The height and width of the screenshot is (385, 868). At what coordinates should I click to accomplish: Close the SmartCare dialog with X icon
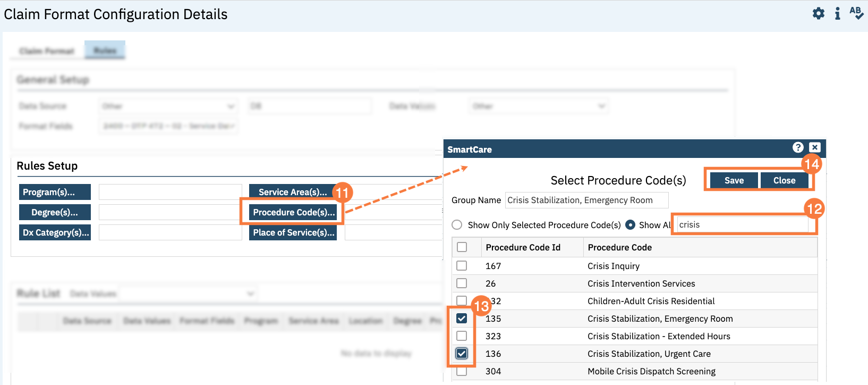[815, 147]
